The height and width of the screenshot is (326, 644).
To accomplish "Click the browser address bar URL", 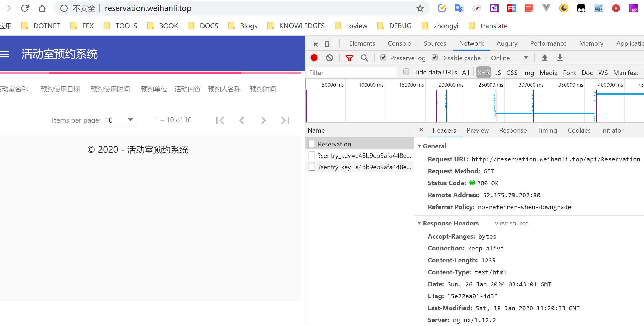I will coord(148,8).
